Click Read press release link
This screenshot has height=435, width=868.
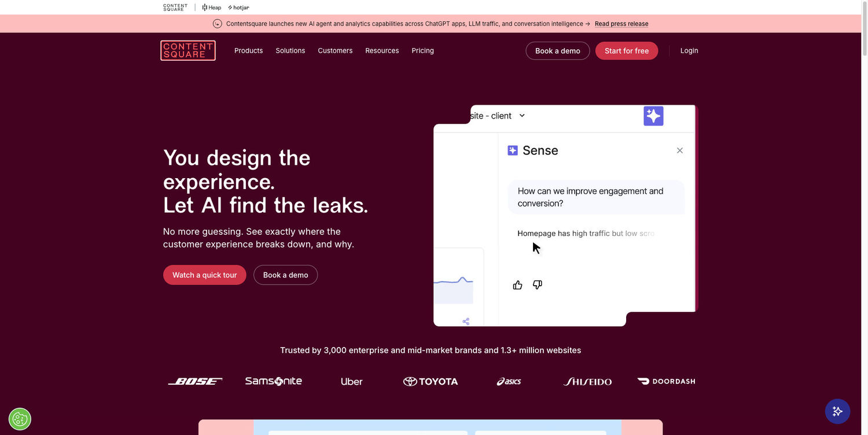621,24
